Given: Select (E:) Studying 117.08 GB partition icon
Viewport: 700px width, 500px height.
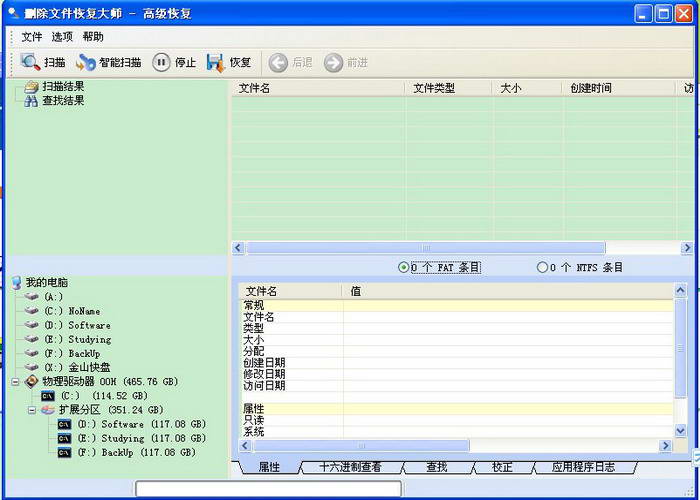Looking at the screenshot, I should (x=65, y=438).
